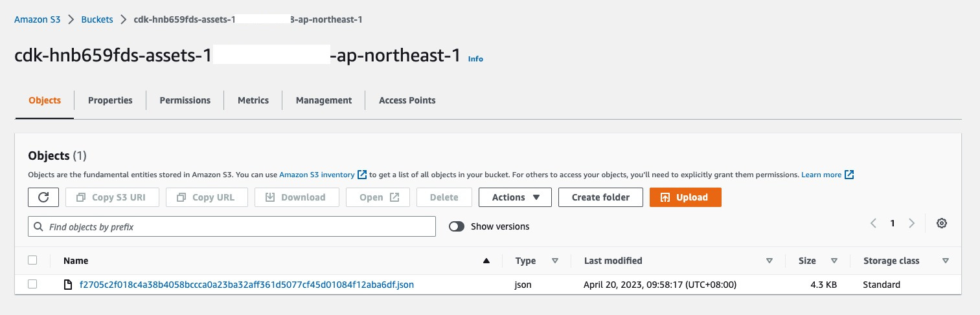Switch to the Properties tab
The height and width of the screenshot is (315, 980).
coord(110,100)
